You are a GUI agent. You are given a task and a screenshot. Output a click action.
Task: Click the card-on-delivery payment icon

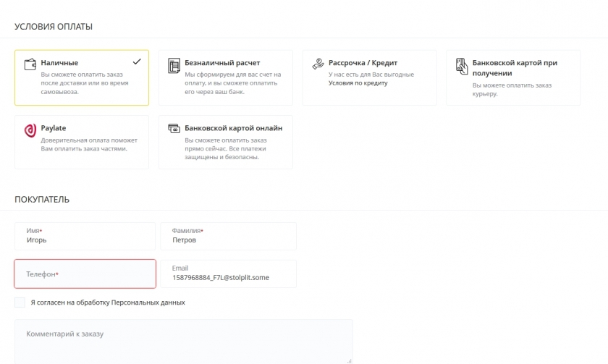coord(462,66)
